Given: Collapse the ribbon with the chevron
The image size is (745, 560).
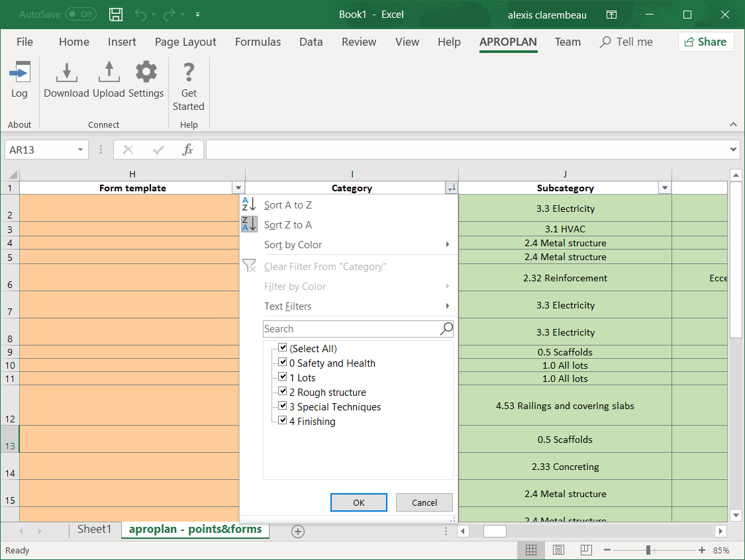Looking at the screenshot, I should 733,124.
